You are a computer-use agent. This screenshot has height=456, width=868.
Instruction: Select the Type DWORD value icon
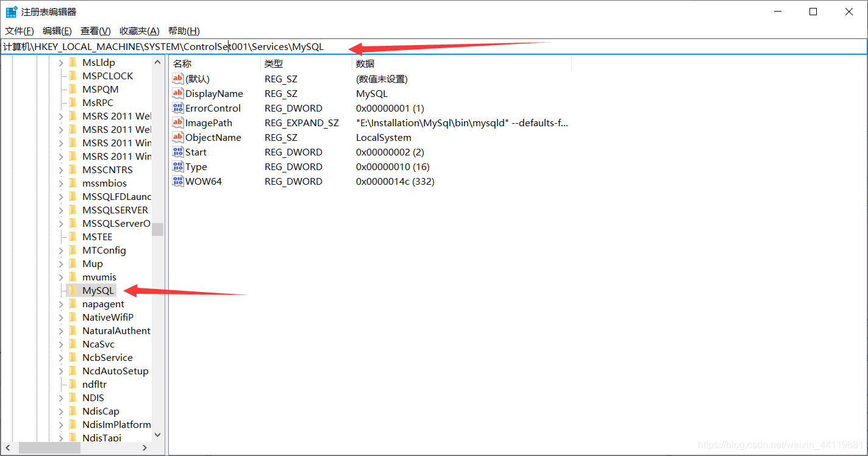(178, 166)
